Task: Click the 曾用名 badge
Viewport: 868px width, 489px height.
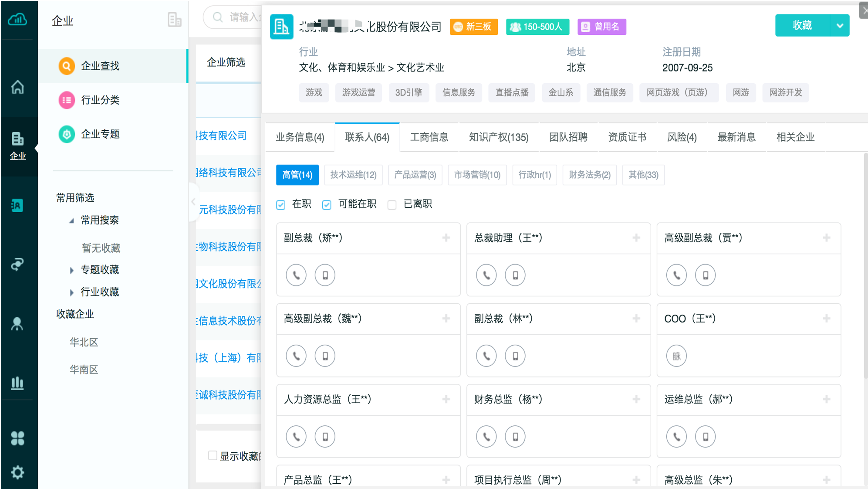Action: coord(602,27)
